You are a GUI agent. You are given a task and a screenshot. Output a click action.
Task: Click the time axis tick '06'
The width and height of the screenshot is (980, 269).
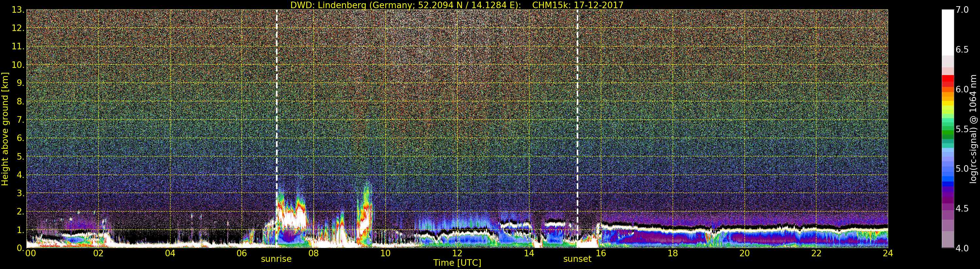click(242, 253)
